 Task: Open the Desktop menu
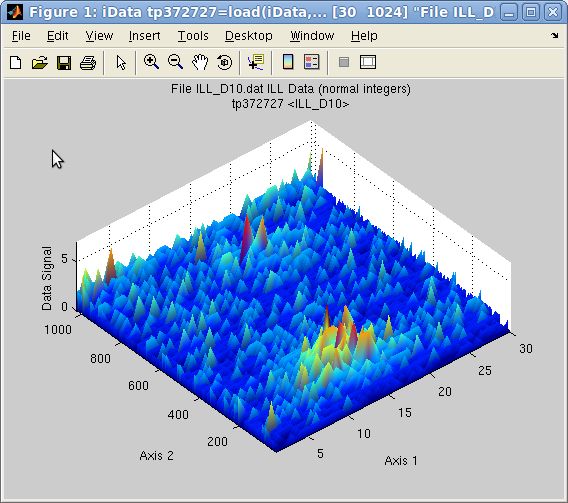point(248,36)
